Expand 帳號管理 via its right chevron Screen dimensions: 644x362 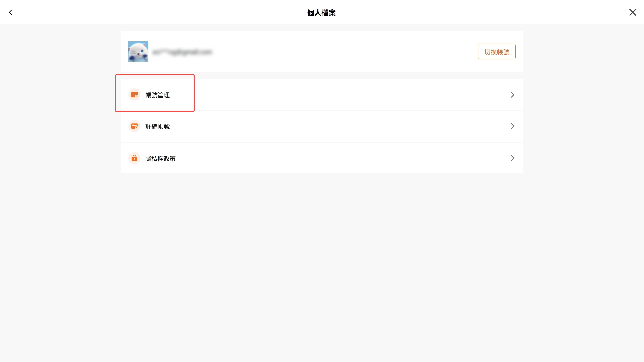click(x=512, y=95)
